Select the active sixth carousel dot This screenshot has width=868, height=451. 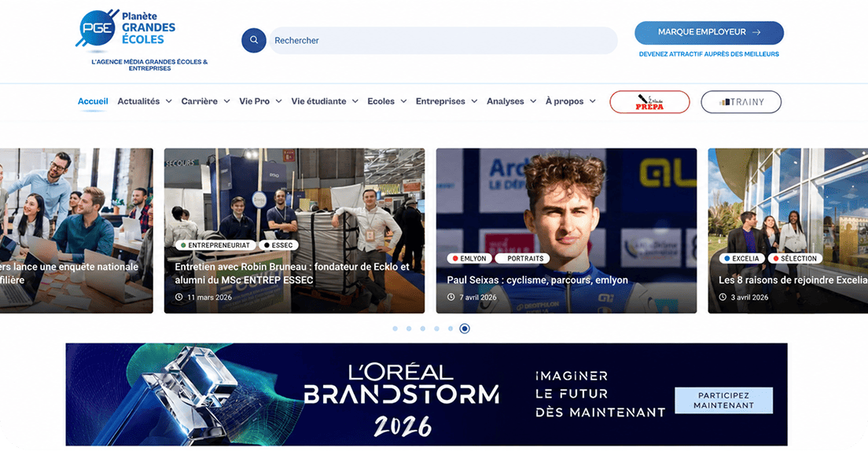(465, 328)
